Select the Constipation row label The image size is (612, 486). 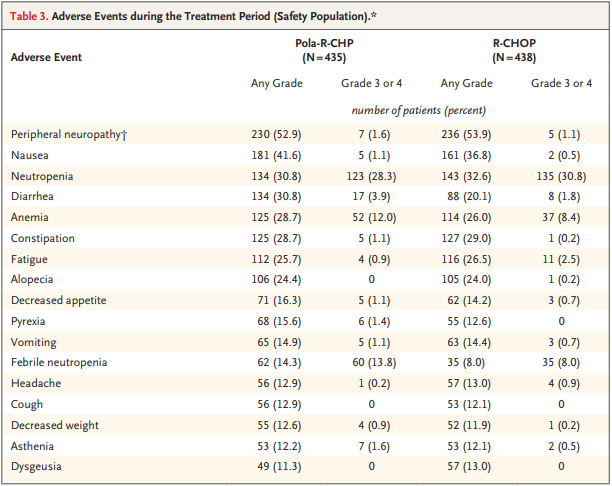[x=42, y=238]
